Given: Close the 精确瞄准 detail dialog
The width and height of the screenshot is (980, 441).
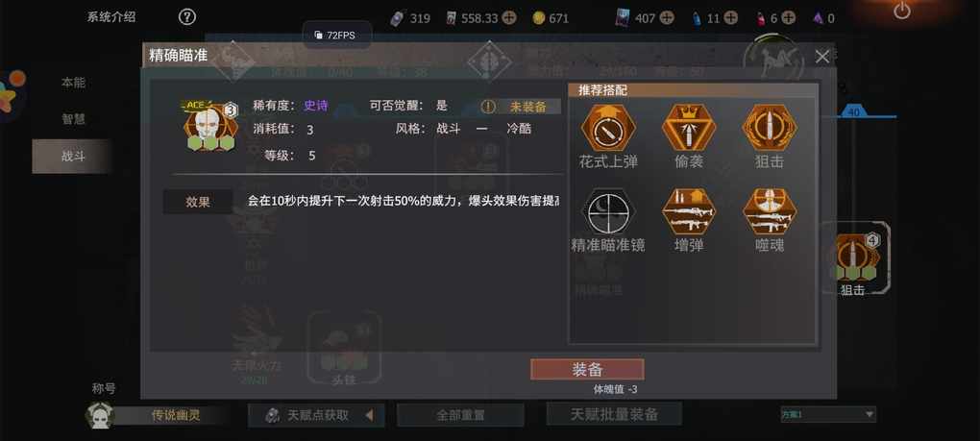Looking at the screenshot, I should point(821,57).
